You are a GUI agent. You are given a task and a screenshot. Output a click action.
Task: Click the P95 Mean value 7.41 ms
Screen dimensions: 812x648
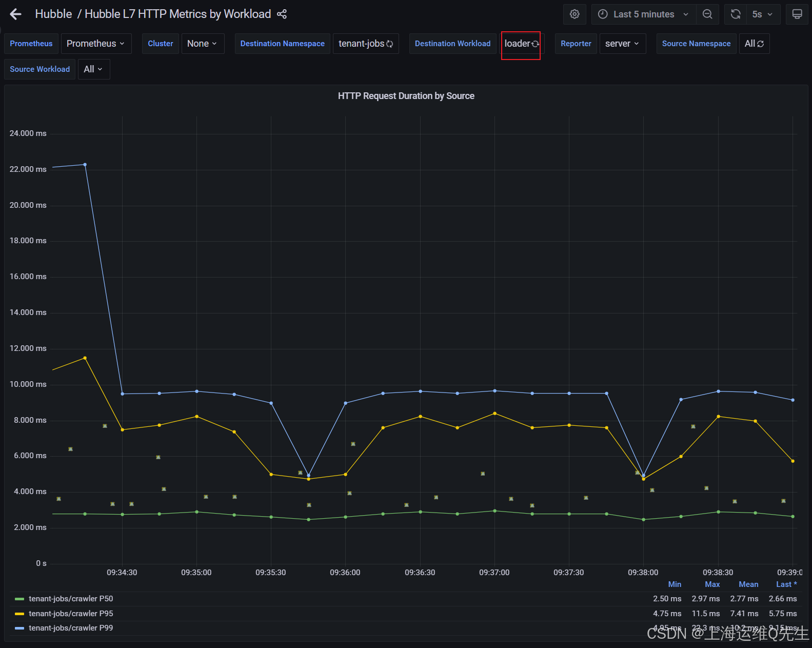(x=744, y=614)
